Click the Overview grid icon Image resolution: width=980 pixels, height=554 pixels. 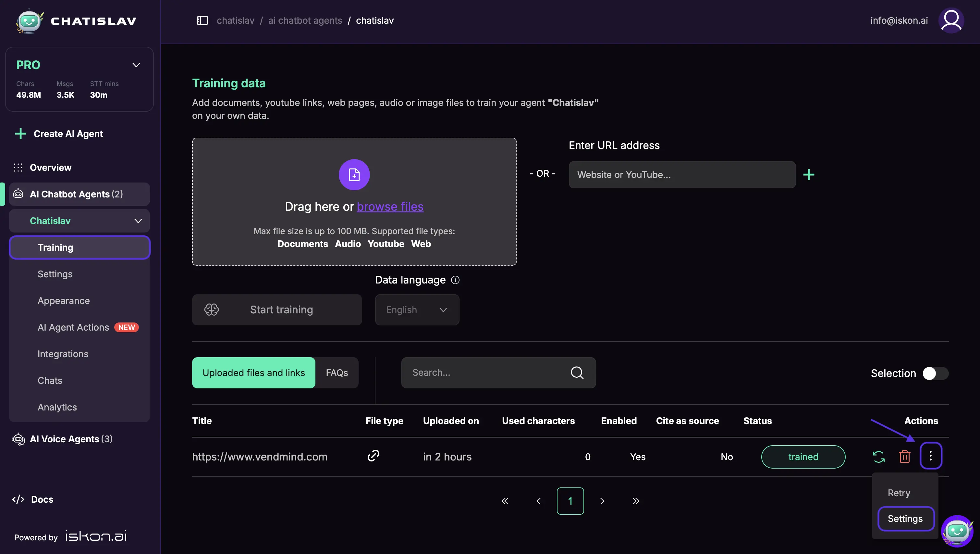click(18, 168)
